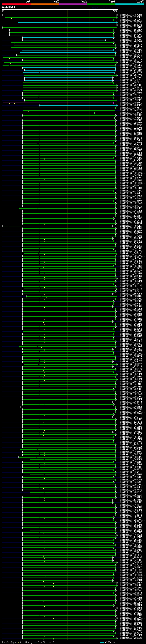The height and width of the screenshot is (644, 146).
Task: Select the UniRef100_A4HBY0 label
Action: 131,108
